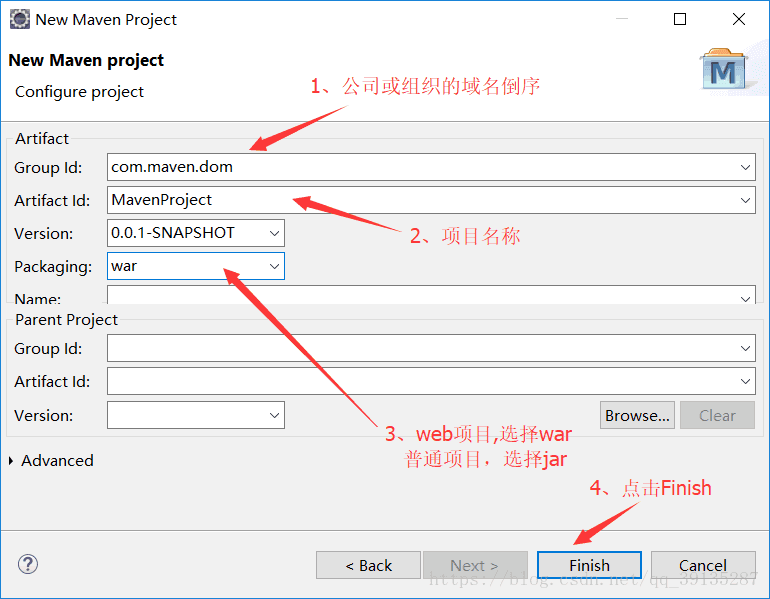Viewport: 770px width, 599px height.
Task: Click the Maven M wizard banner icon
Action: (x=725, y=69)
